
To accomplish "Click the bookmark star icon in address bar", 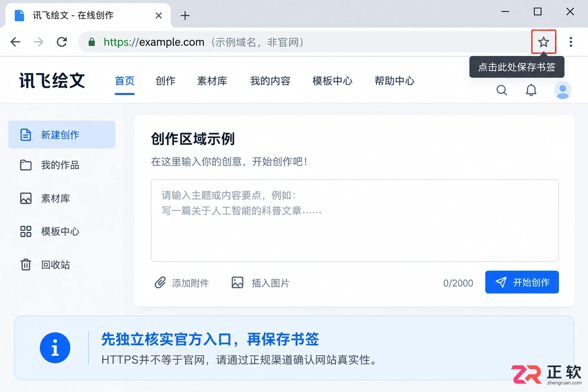I will click(543, 42).
